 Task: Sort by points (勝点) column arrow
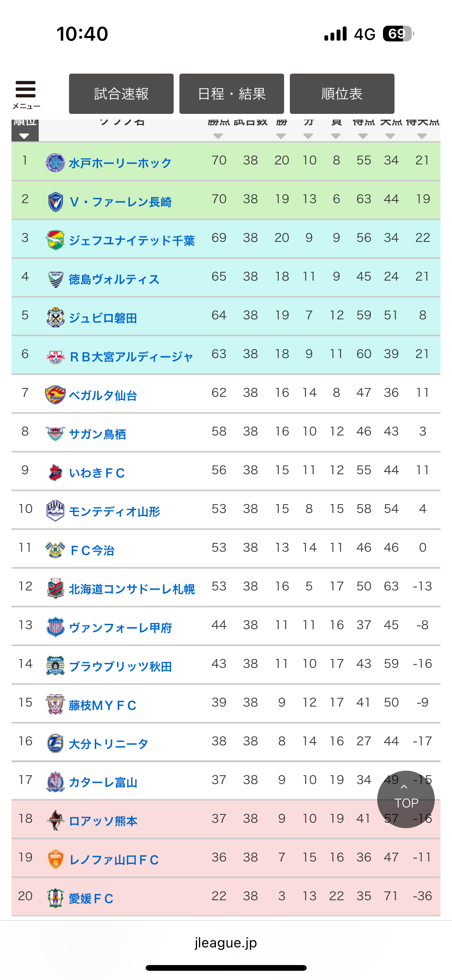pos(218,136)
